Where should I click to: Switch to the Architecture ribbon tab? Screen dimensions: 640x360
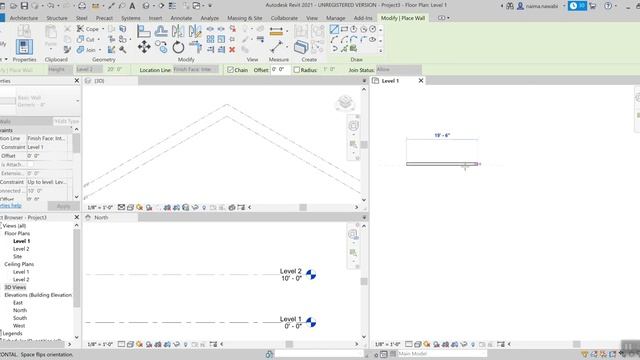24,18
